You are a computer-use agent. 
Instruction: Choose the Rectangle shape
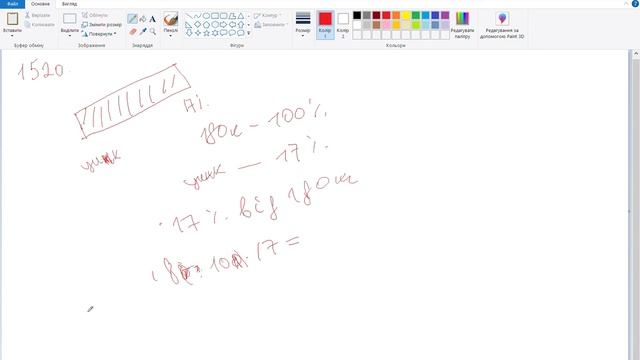tap(215, 16)
